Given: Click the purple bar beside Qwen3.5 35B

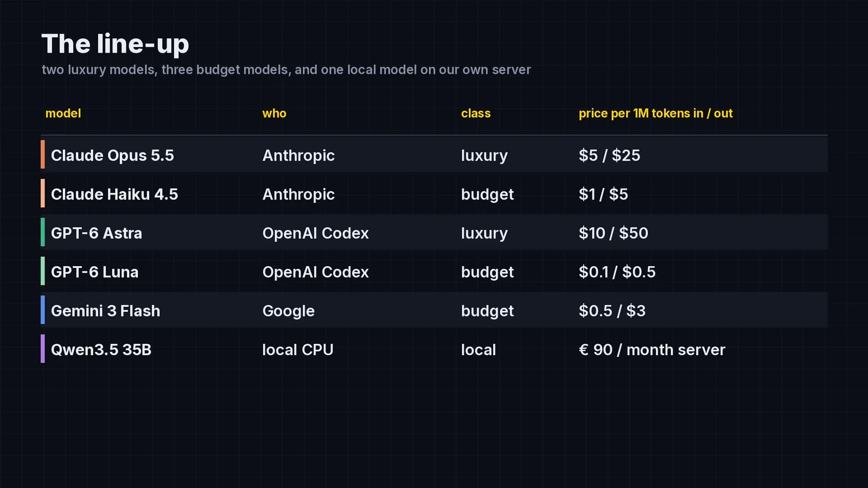Looking at the screenshot, I should [43, 349].
